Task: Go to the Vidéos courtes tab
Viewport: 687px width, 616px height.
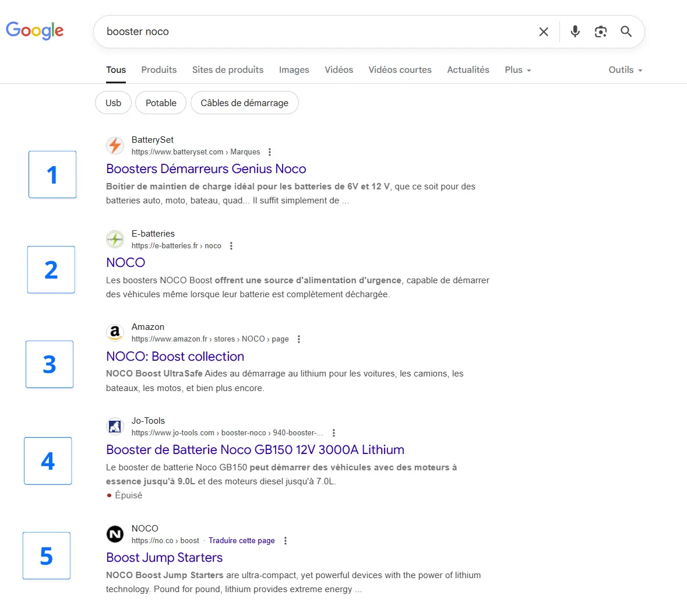Action: [400, 70]
